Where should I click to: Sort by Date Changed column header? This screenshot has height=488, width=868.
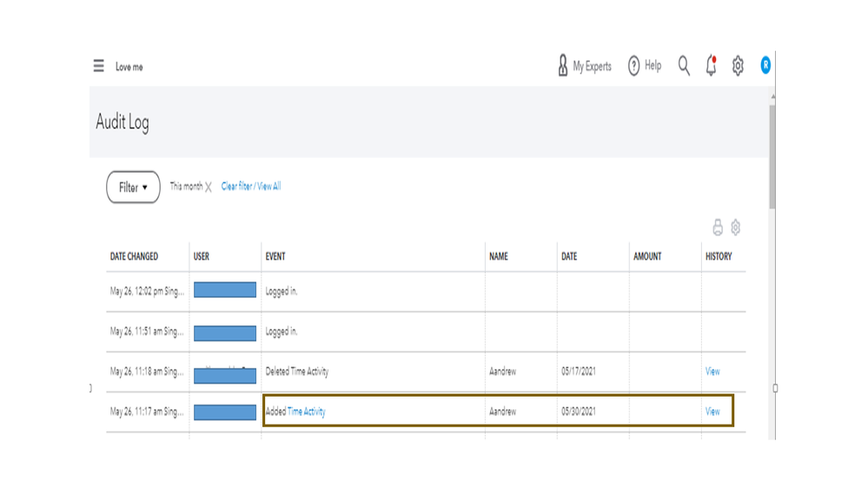pyautogui.click(x=135, y=257)
